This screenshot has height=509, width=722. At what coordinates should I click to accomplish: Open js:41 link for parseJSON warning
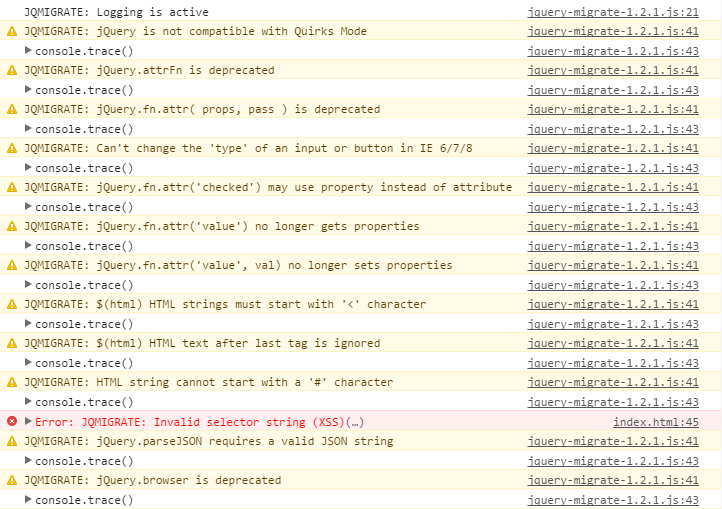coord(613,441)
